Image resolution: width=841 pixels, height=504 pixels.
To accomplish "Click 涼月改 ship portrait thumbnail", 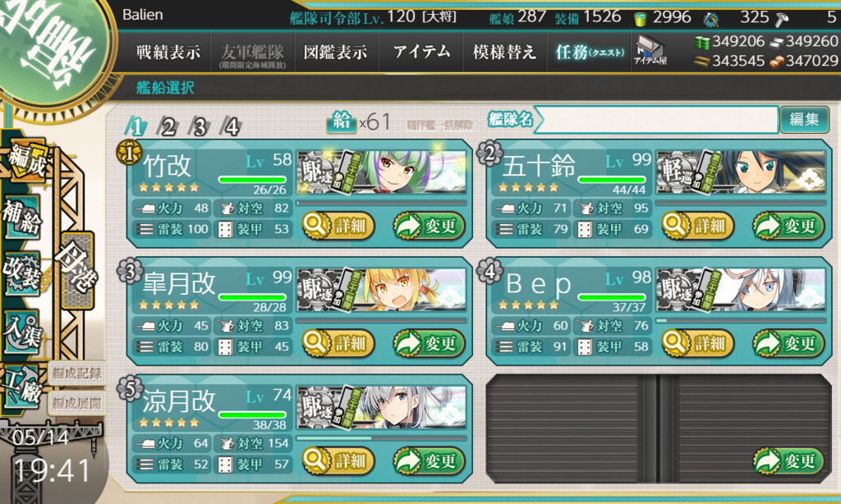I will tap(381, 407).
